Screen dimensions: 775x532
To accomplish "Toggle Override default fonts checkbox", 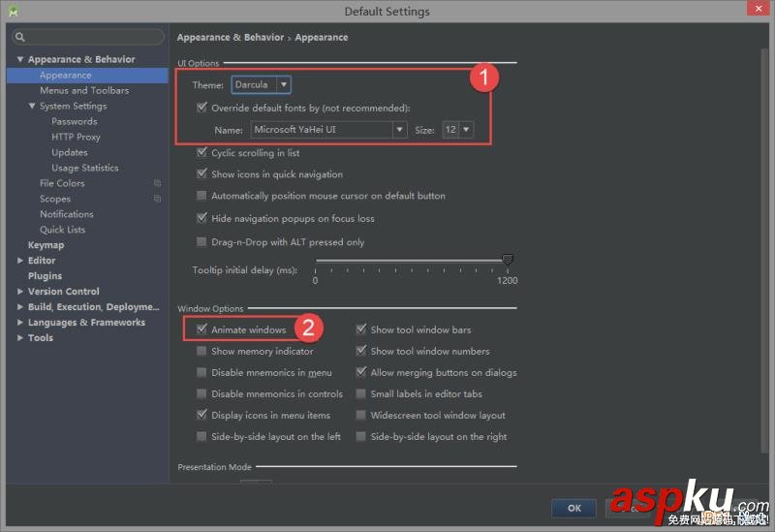I will click(x=201, y=108).
